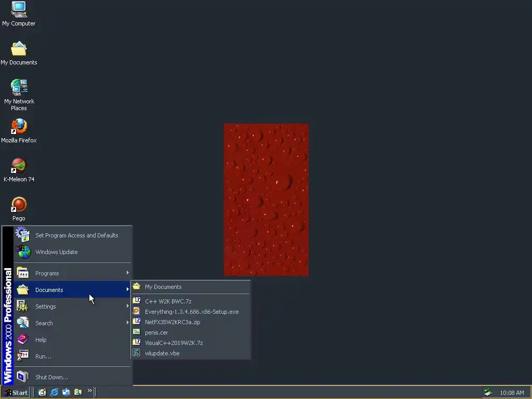Open the Programs submenu entry
Screen dimensions: 532x399
(72, 273)
